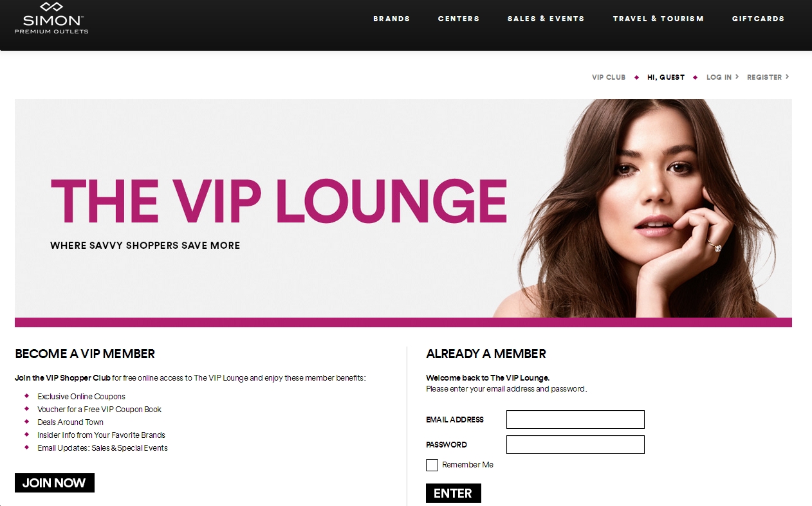Go to Sales & Events
This screenshot has height=506, width=812.
click(546, 19)
